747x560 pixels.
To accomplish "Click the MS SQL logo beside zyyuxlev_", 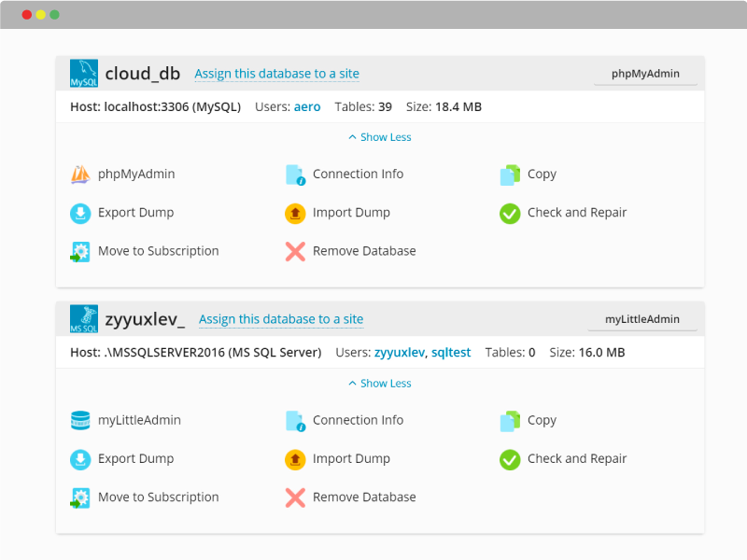I will 84,319.
